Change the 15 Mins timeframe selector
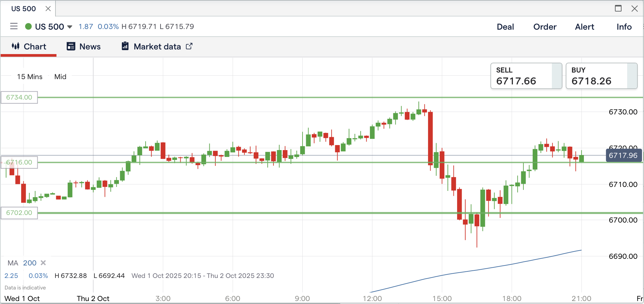 click(30, 77)
